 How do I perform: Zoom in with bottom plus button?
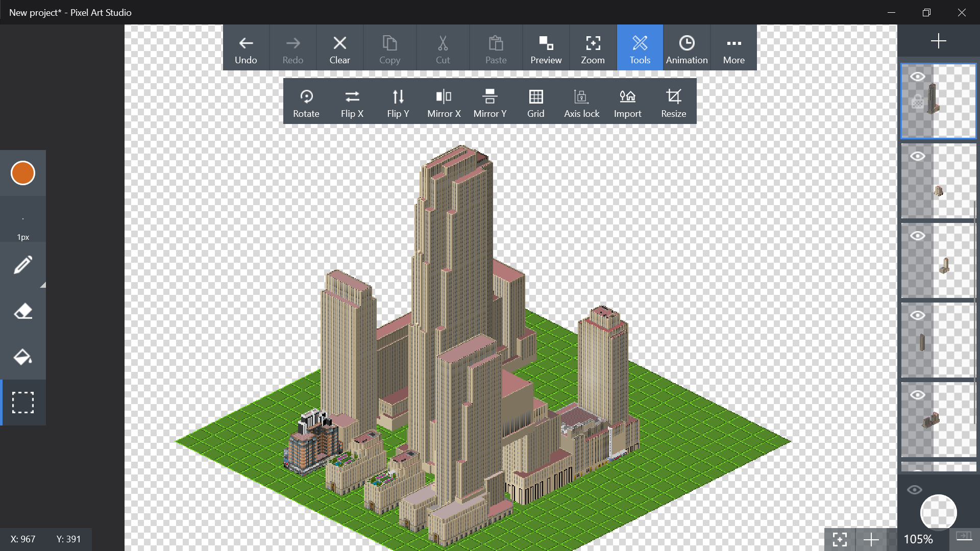tap(871, 539)
